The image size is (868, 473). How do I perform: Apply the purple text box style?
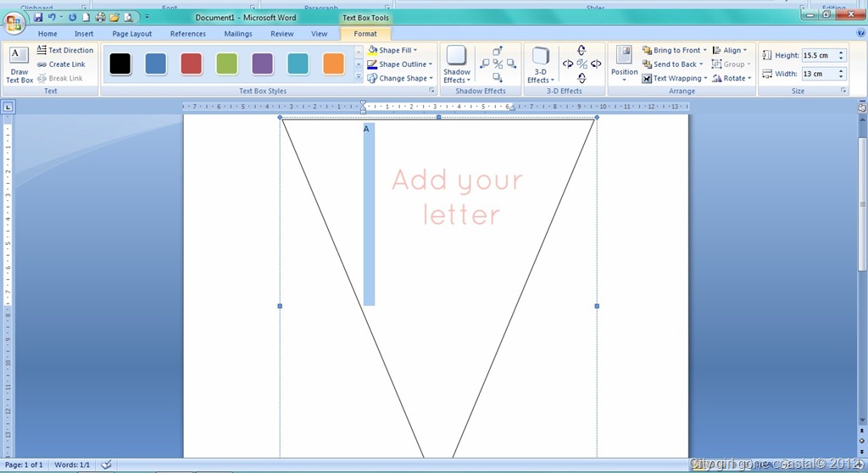click(x=263, y=64)
